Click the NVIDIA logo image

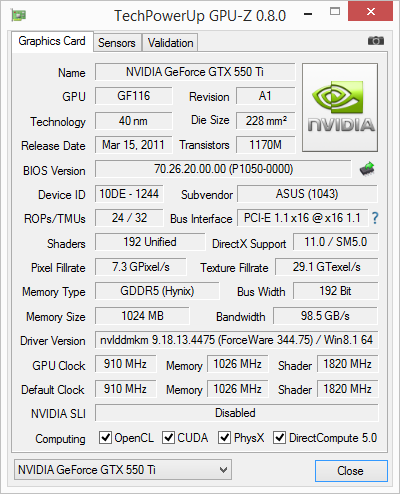tap(340, 107)
